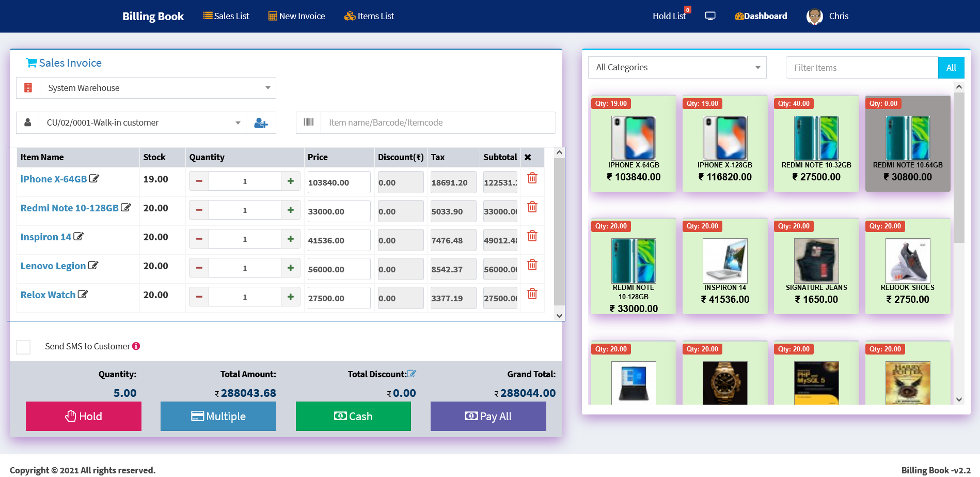Show info about Send SMS to Customer
980x477 pixels.
(x=136, y=346)
